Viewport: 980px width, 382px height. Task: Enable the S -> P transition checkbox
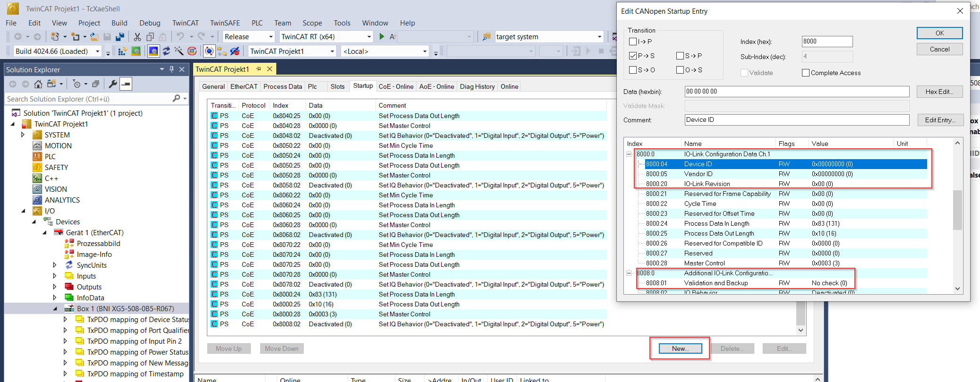click(x=680, y=56)
